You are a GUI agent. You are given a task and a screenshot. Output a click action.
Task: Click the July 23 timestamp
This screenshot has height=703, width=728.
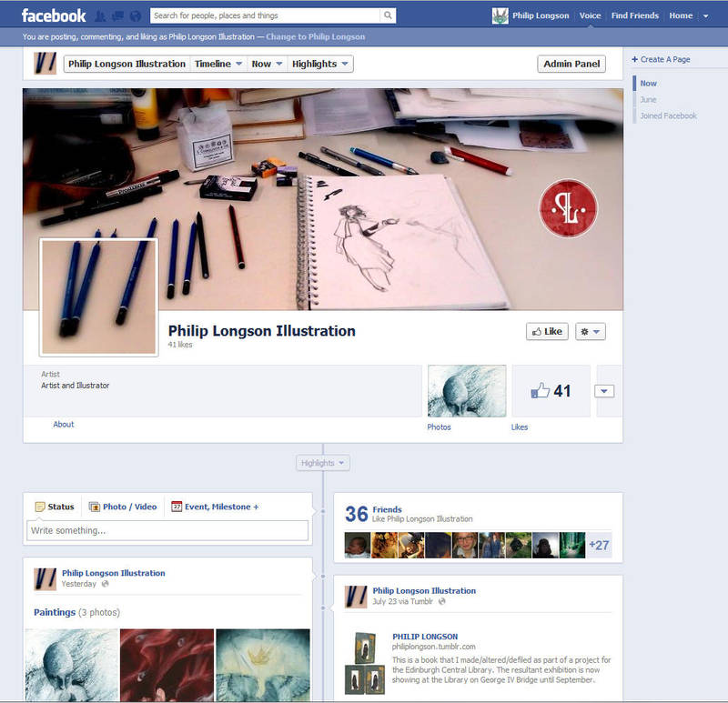(x=384, y=601)
